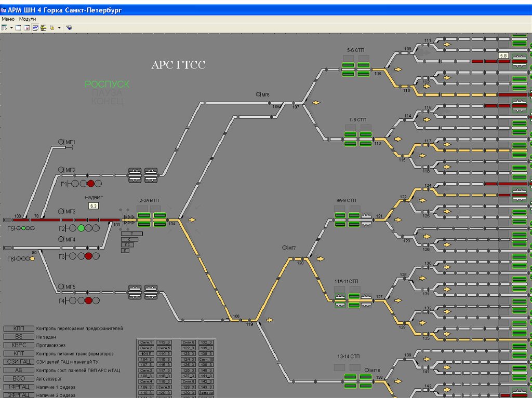Click the КПП indicator button
Viewport: 532px width, 398px height.
tap(19, 328)
